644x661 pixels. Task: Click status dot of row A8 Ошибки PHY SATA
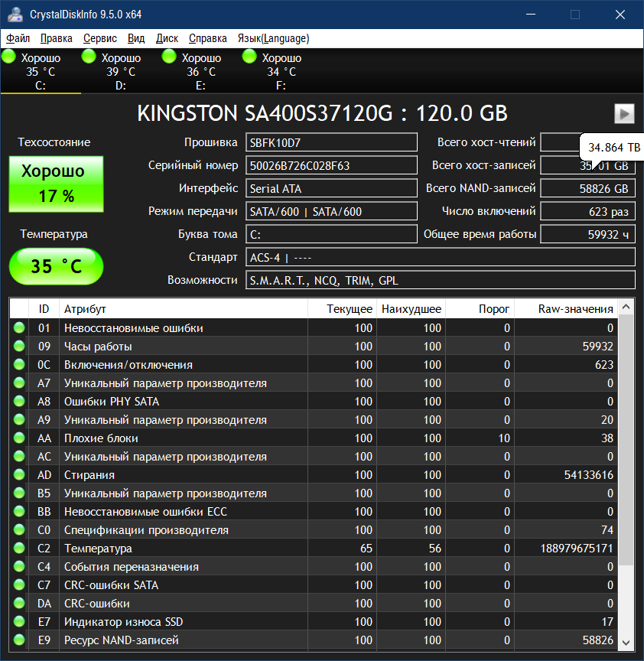19,401
